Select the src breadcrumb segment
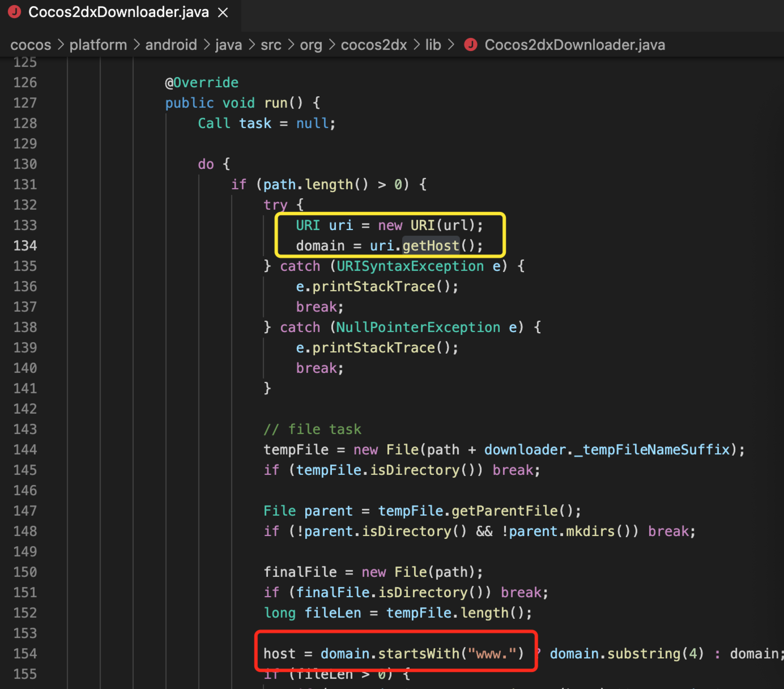Screen dimensions: 784x689 click(x=271, y=45)
